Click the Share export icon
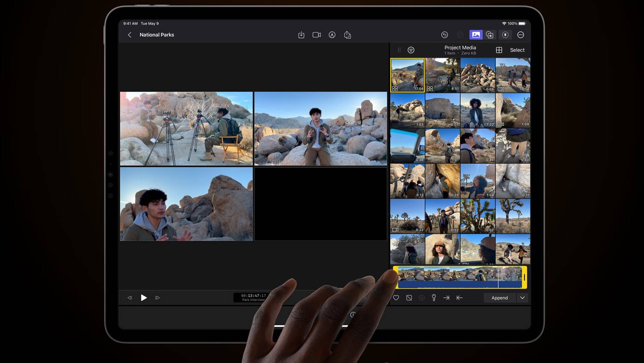644x363 pixels. pyautogui.click(x=348, y=35)
